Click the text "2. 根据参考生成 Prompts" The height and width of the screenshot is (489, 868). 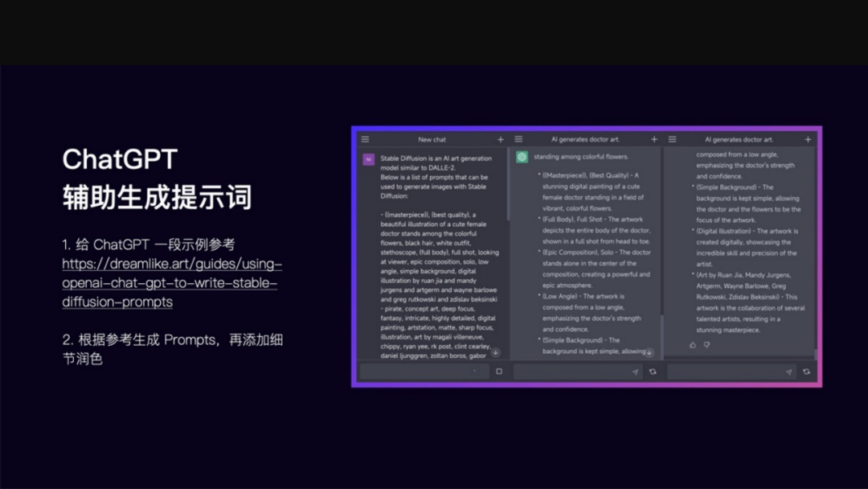(x=138, y=339)
